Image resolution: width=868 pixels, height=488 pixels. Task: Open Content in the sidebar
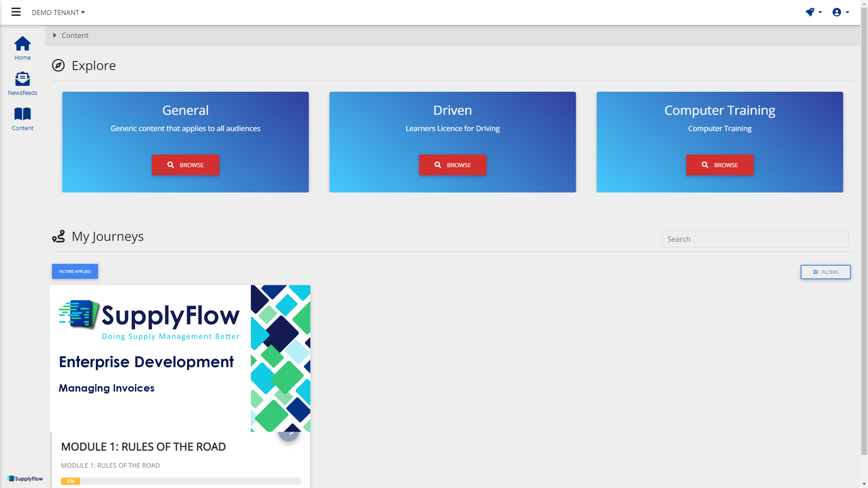pos(22,119)
